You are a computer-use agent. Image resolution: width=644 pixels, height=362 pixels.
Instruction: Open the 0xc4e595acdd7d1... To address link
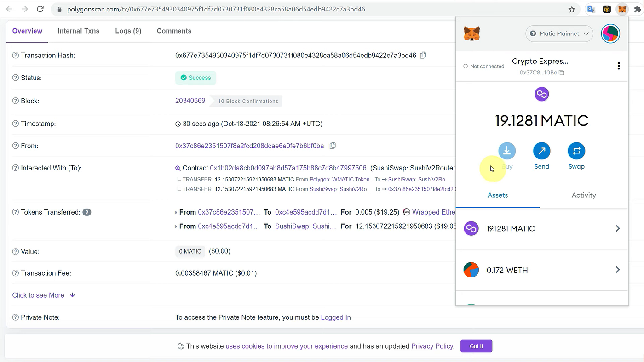click(x=306, y=212)
